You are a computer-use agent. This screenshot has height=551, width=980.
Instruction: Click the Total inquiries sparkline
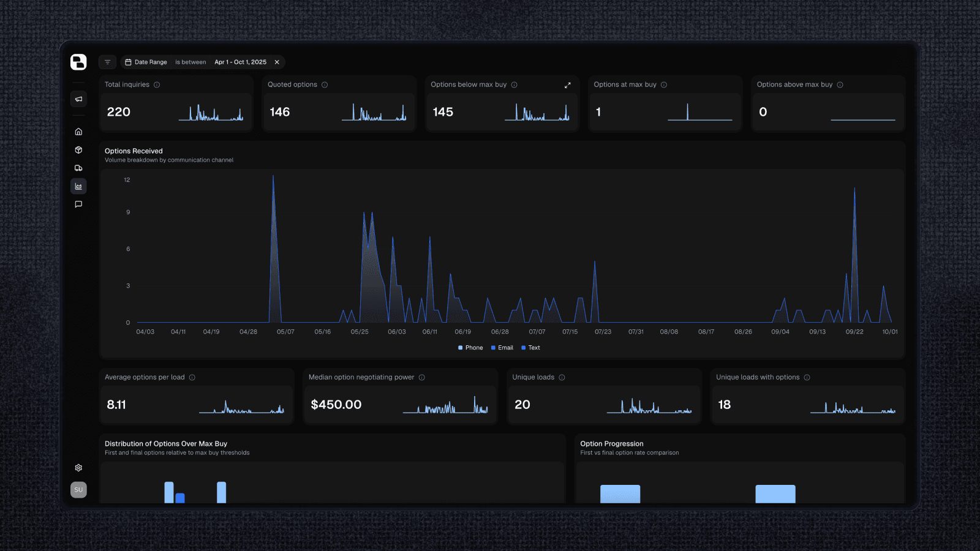tap(211, 113)
